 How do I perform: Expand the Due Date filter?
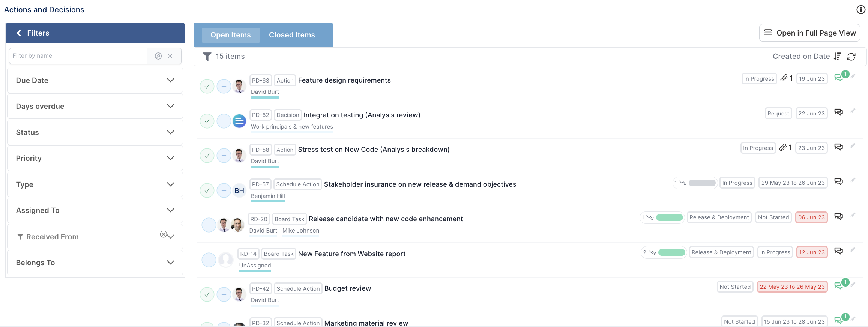[x=95, y=80]
